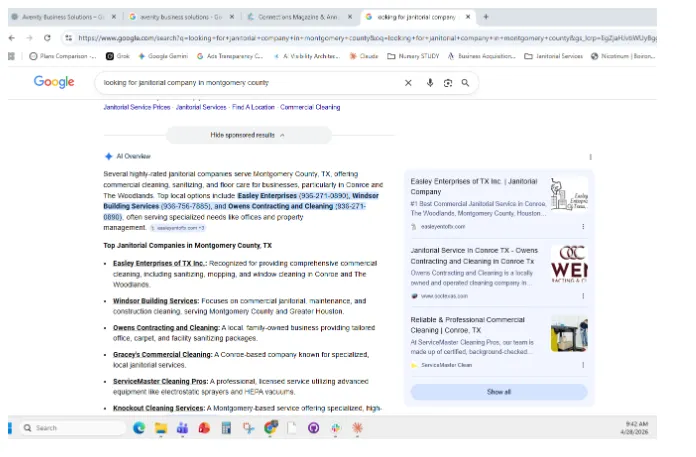Open Grok bookmark

(x=118, y=56)
